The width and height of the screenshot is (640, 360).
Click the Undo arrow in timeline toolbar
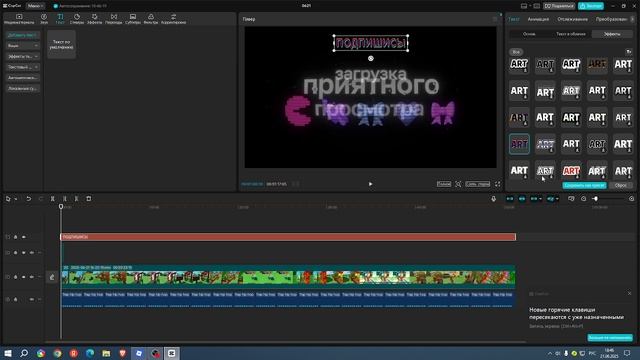pyautogui.click(x=29, y=199)
